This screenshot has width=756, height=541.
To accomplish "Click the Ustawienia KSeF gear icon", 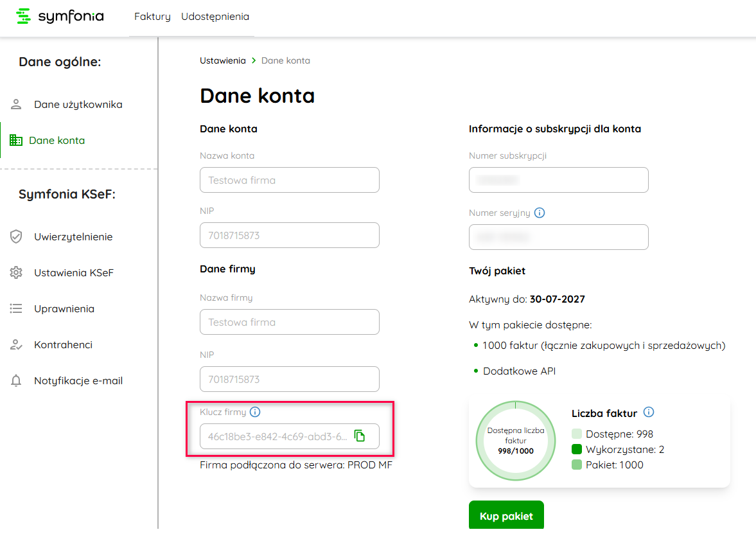I will [16, 273].
